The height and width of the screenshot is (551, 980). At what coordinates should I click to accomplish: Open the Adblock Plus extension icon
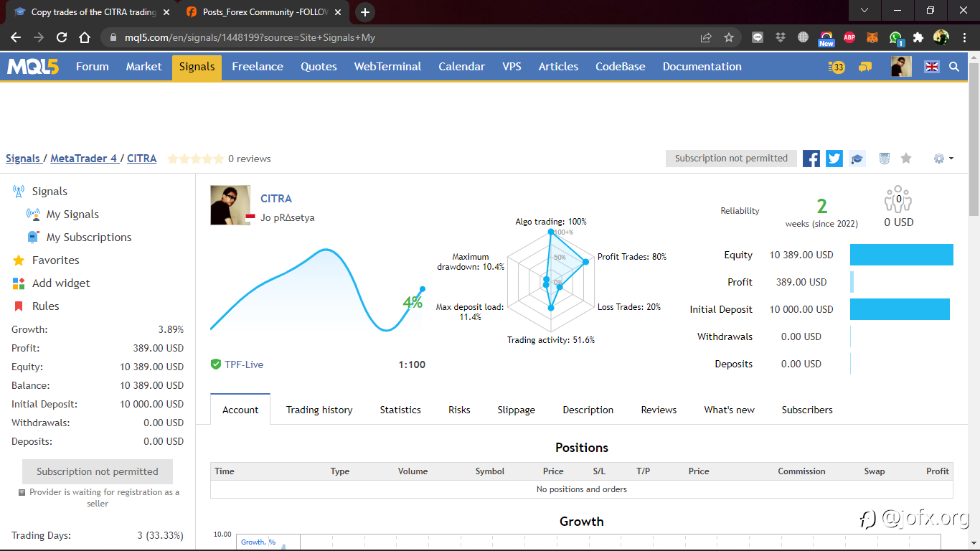(x=849, y=37)
